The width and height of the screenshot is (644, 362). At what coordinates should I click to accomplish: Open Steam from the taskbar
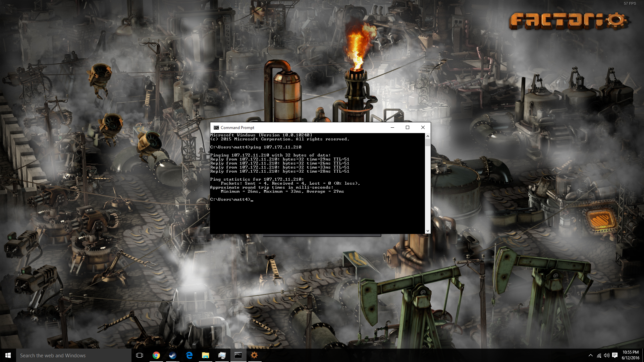point(172,355)
